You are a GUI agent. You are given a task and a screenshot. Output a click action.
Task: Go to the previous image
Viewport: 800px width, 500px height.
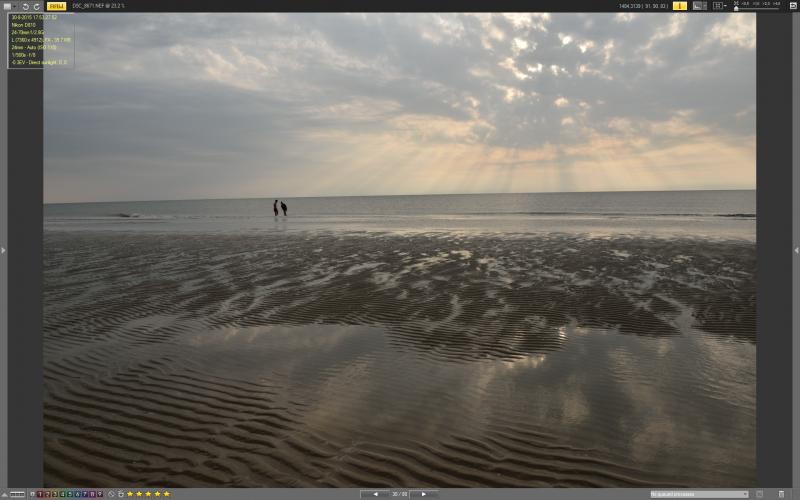coord(376,494)
